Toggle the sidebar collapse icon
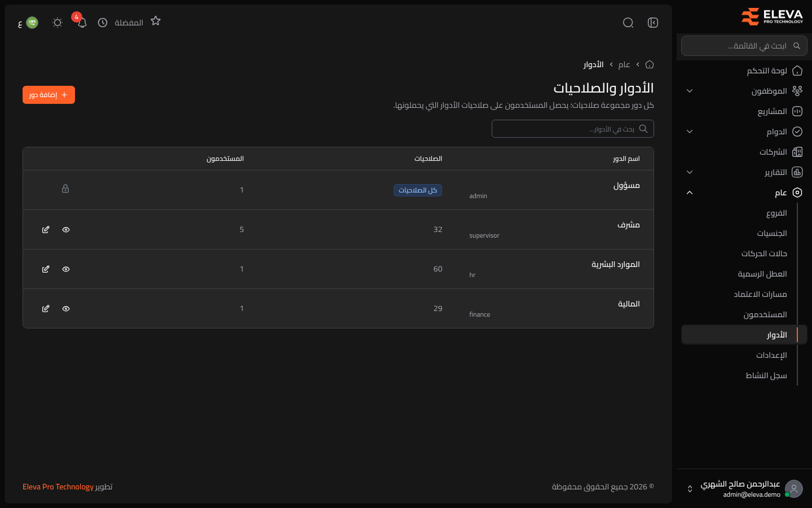 tap(653, 23)
